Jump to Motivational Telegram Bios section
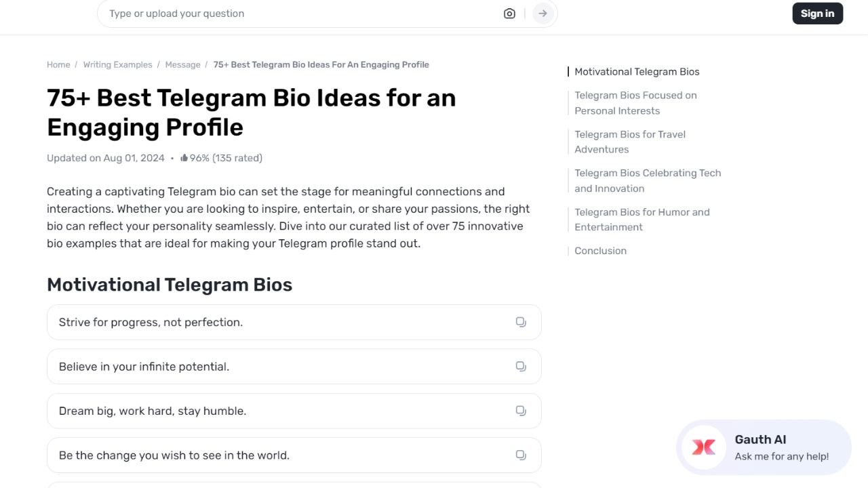868x488 pixels. click(x=636, y=71)
